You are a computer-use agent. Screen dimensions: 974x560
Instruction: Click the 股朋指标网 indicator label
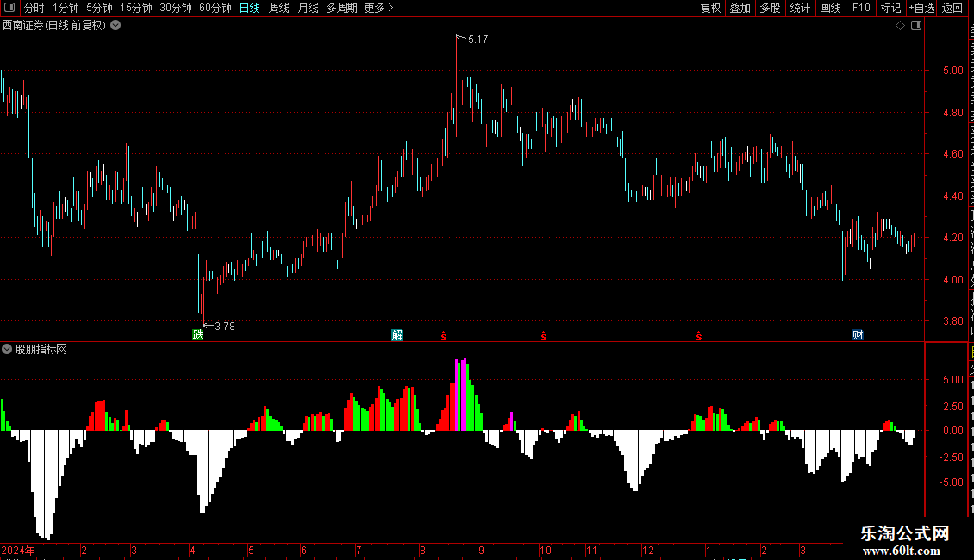[41, 350]
